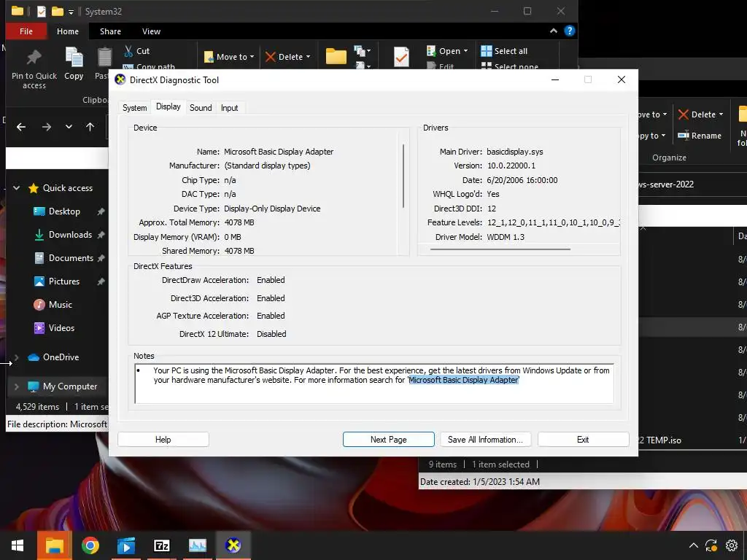Screen dimensions: 747x560
Task: Collapse the ribbon with the chevron
Action: pos(553,31)
